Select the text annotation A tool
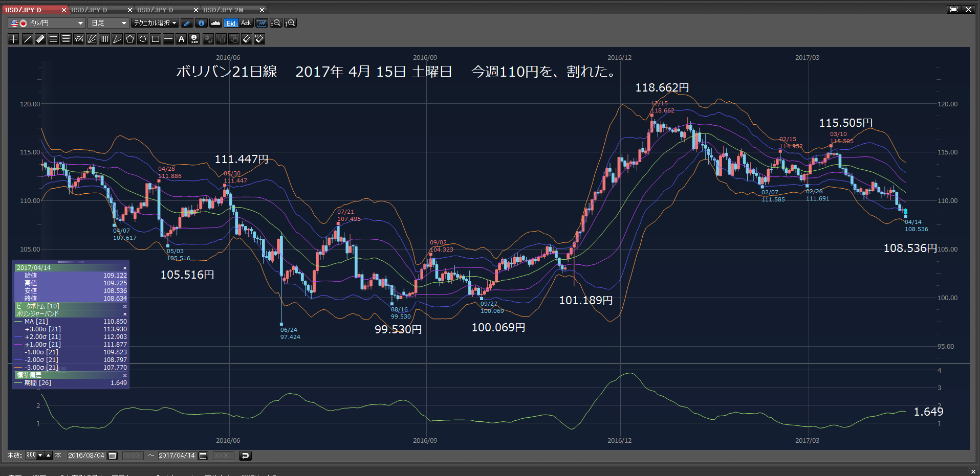 [x=181, y=39]
